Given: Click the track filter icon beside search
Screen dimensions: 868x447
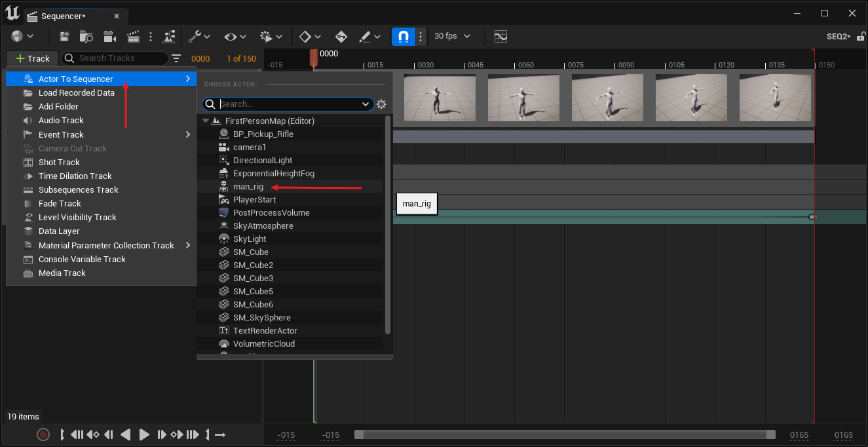Looking at the screenshot, I should point(176,58).
